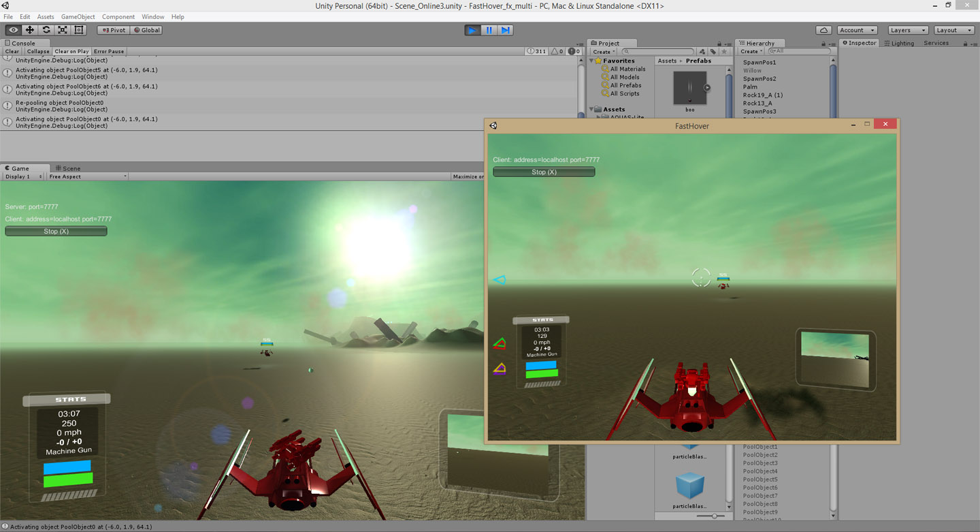
Task: Step forward one frame
Action: [x=505, y=30]
